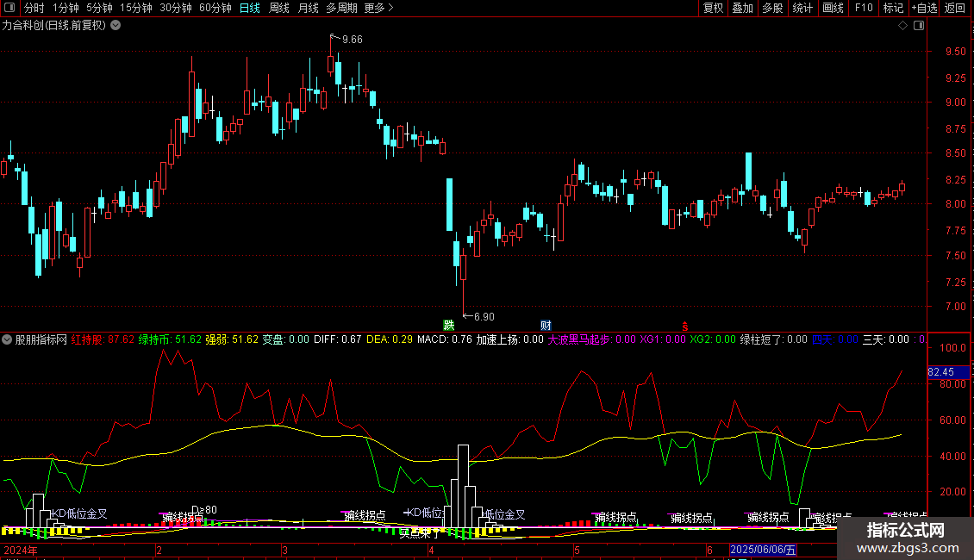Click the 变盘: 0.00 value
974x560 pixels.
[x=286, y=339]
